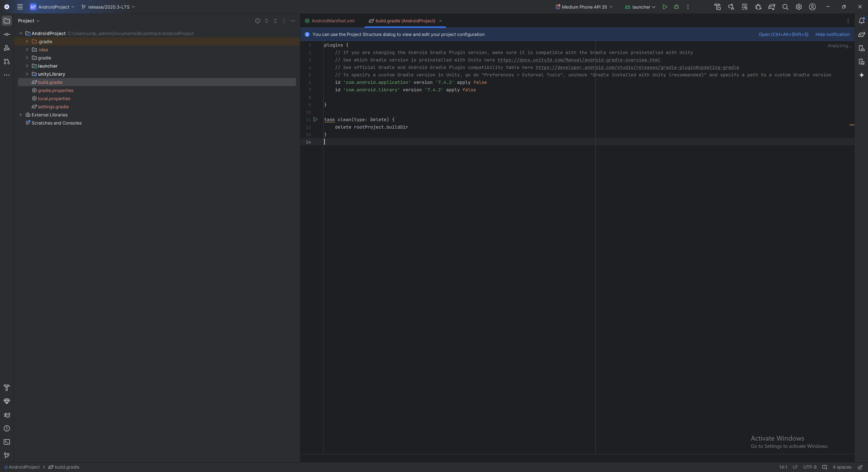The width and height of the screenshot is (868, 472).
Task: Open Gemini assistant star icon
Action: [861, 75]
